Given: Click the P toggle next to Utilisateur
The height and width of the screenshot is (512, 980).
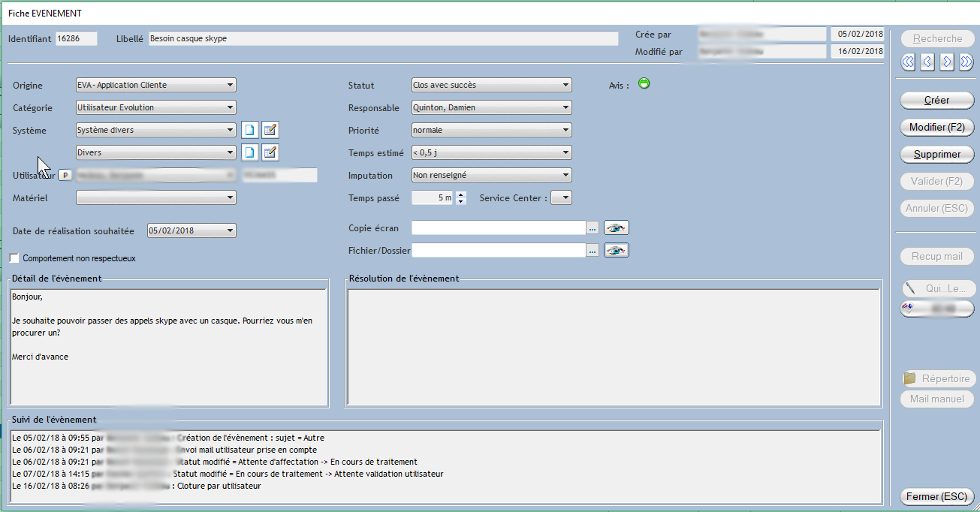Looking at the screenshot, I should point(65,176).
